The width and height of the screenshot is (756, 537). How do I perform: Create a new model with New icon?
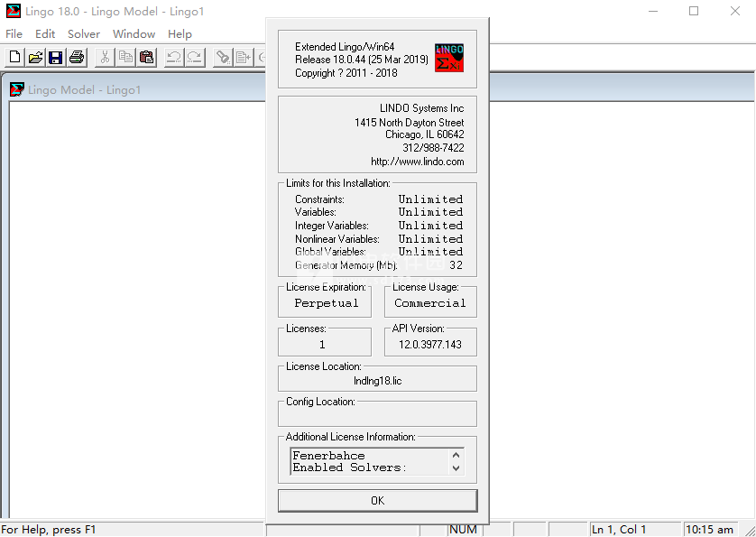(x=15, y=58)
